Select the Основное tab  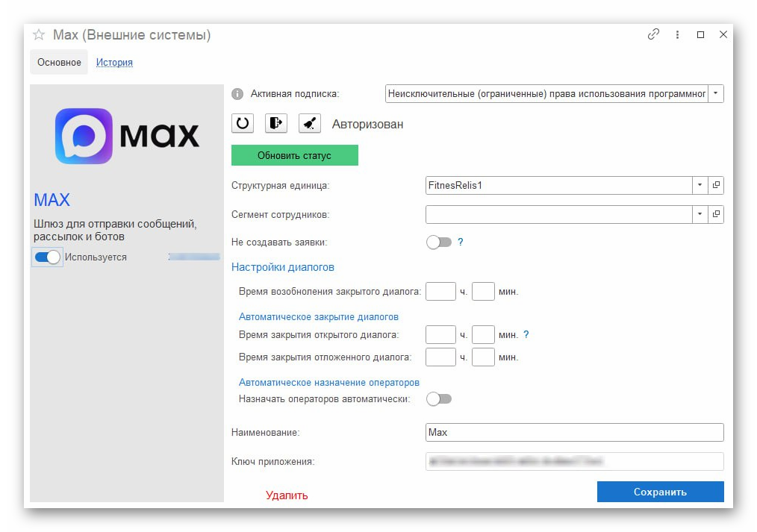59,63
